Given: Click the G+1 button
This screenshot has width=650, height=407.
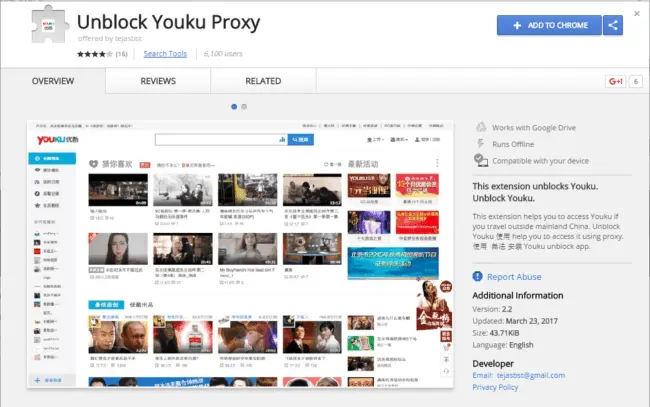Looking at the screenshot, I should click(x=616, y=82).
